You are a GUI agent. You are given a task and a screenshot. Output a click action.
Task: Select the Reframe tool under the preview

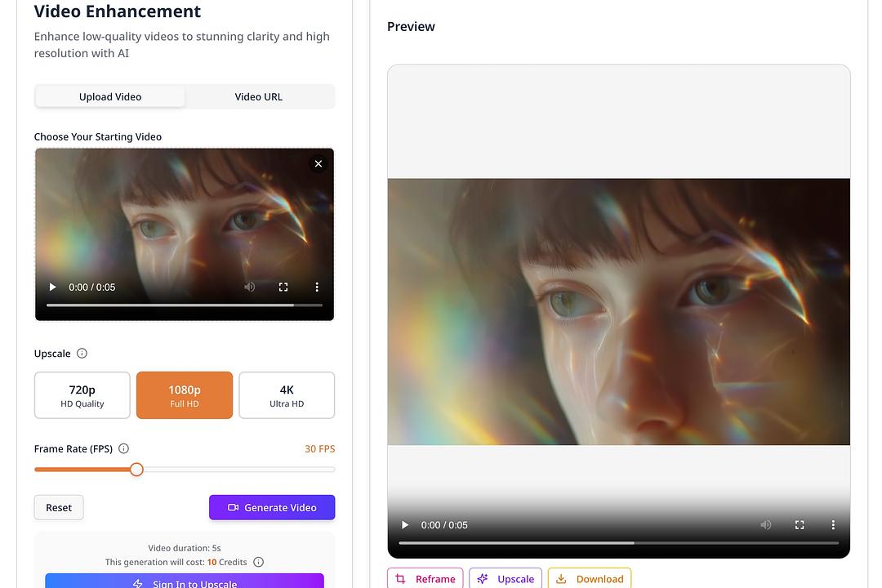(x=425, y=578)
